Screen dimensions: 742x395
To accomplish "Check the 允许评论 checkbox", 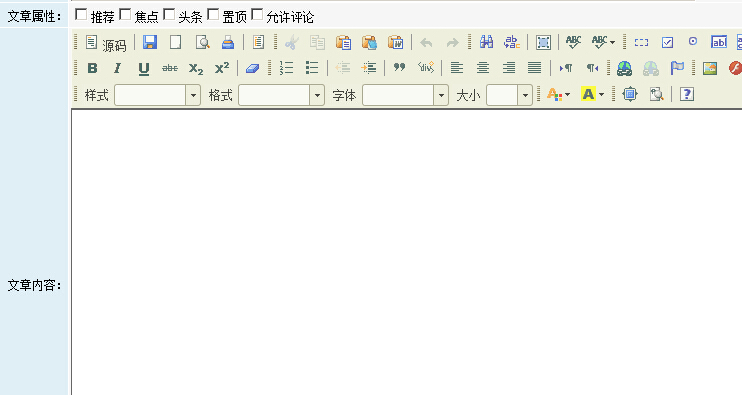I will tap(257, 15).
